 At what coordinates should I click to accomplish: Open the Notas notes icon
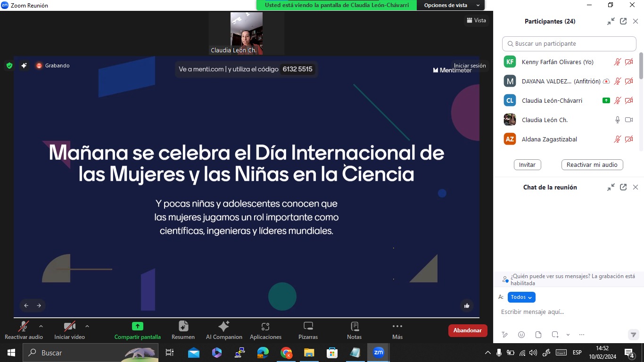pyautogui.click(x=354, y=327)
